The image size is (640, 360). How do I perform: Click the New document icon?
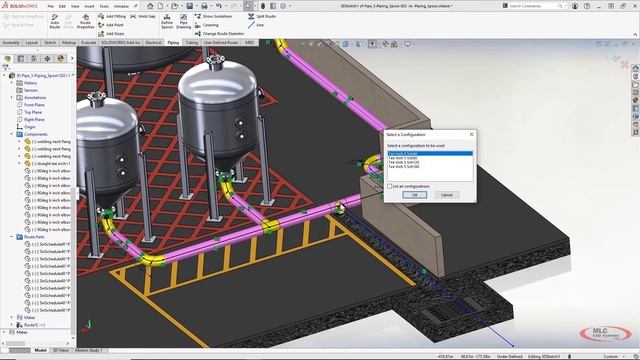(160, 6)
